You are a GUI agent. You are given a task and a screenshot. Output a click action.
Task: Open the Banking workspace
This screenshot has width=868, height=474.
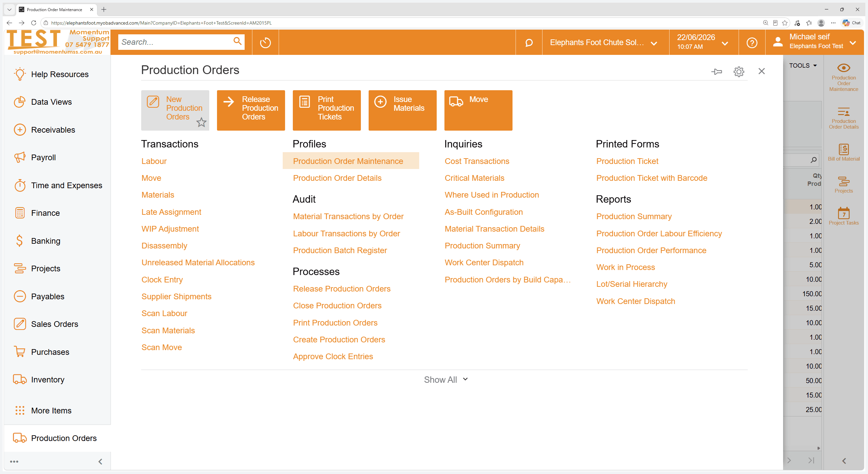(57, 241)
